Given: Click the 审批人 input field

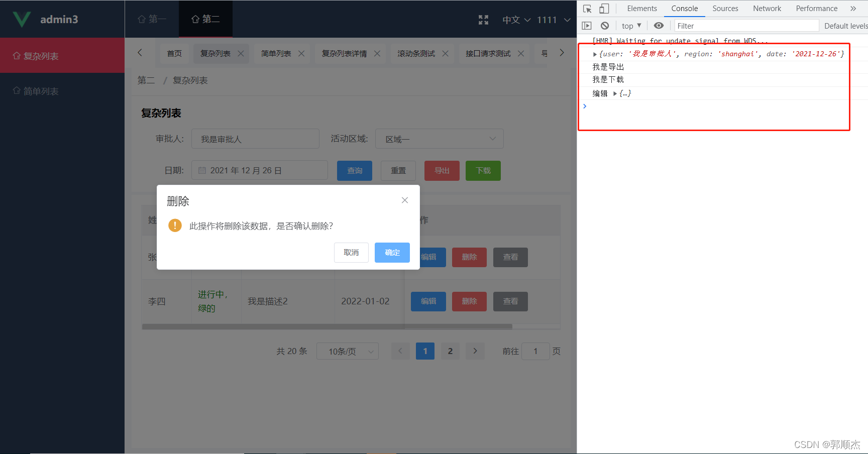Looking at the screenshot, I should pyautogui.click(x=255, y=139).
